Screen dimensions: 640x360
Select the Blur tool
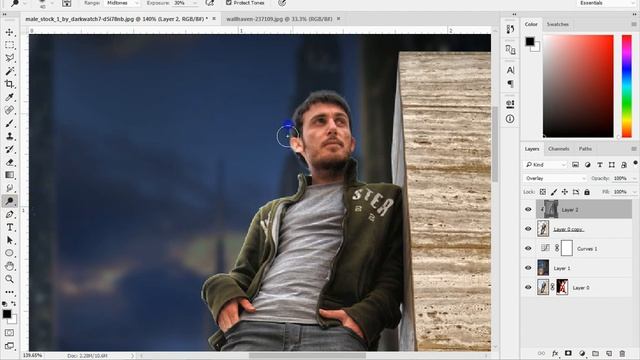(9, 188)
